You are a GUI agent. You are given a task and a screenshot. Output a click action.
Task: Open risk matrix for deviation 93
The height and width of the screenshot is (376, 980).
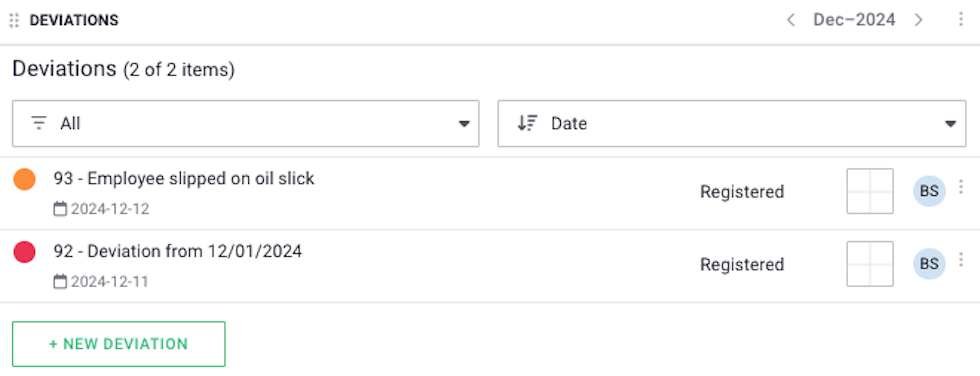pos(870,191)
